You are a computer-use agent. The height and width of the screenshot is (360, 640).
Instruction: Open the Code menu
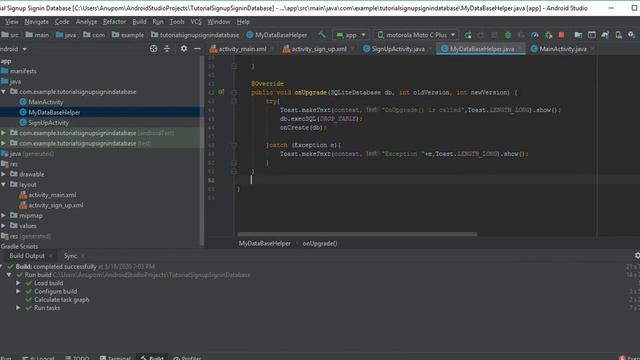(x=62, y=22)
